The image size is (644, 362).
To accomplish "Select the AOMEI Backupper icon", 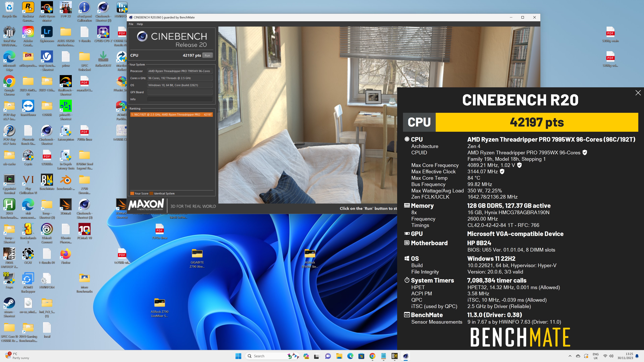I will click(x=28, y=283).
